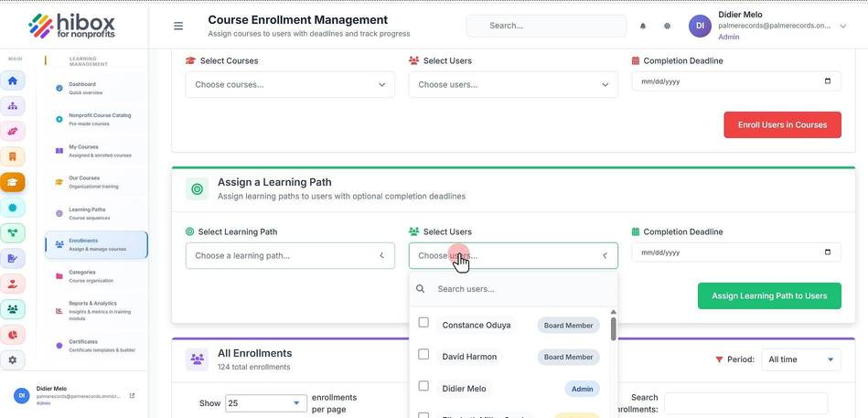Open the blue document-edit sidebar icon
This screenshot has width=868, height=418.
(x=12, y=258)
